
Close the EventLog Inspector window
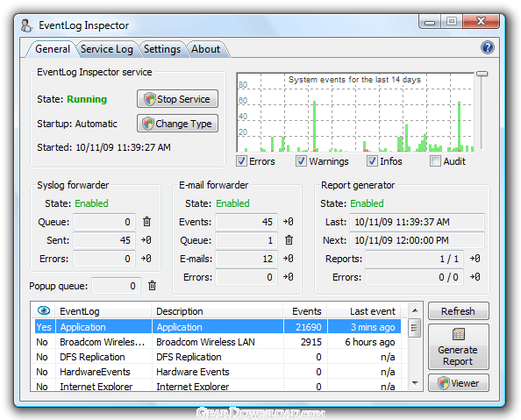[x=481, y=22]
